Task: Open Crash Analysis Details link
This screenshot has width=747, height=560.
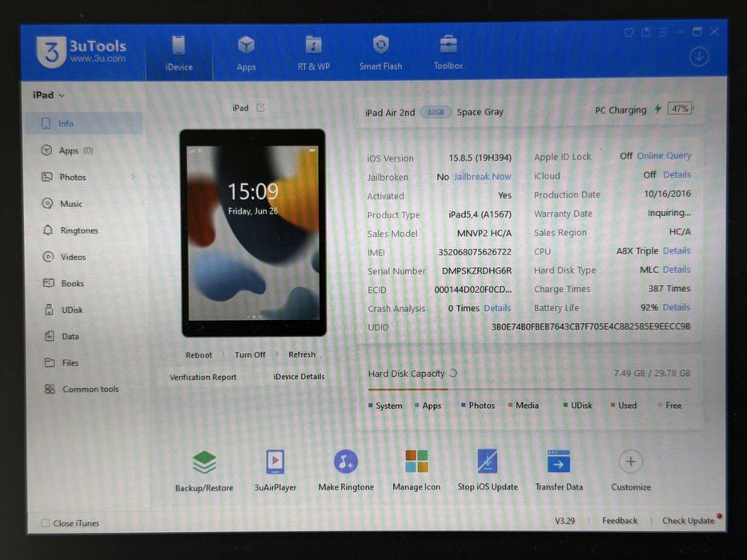Action: pyautogui.click(x=497, y=308)
